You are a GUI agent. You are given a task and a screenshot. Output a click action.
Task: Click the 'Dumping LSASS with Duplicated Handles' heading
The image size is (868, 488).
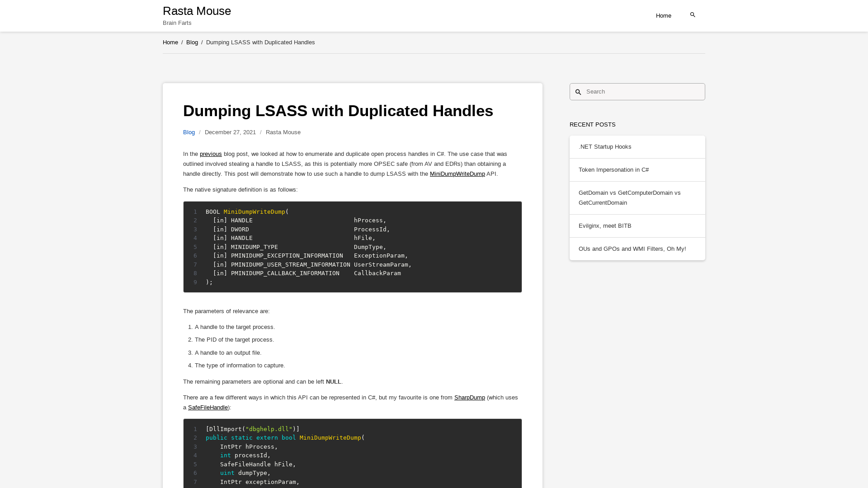click(338, 111)
